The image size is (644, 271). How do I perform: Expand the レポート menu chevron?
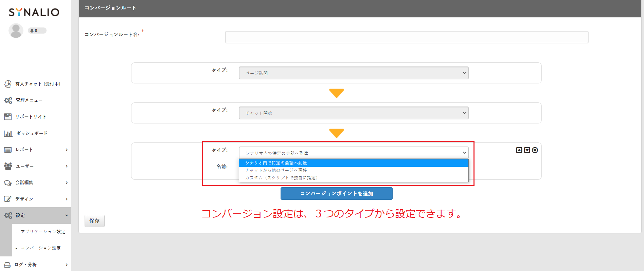tap(67, 150)
